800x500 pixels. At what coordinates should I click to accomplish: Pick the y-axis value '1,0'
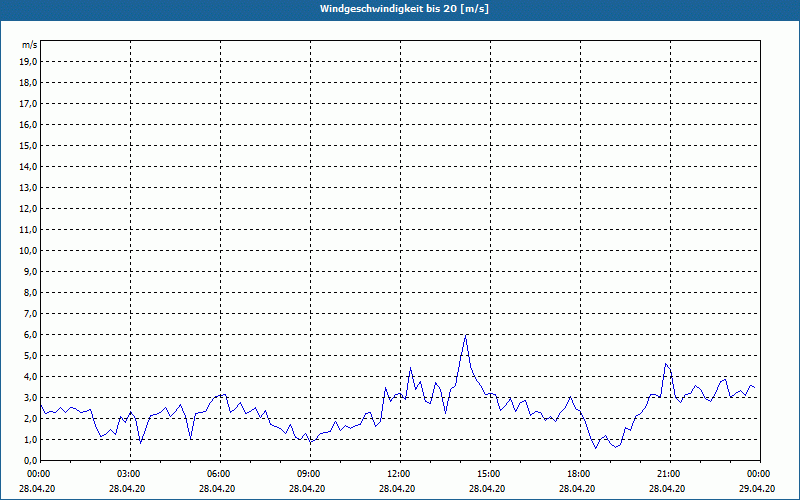click(30, 440)
